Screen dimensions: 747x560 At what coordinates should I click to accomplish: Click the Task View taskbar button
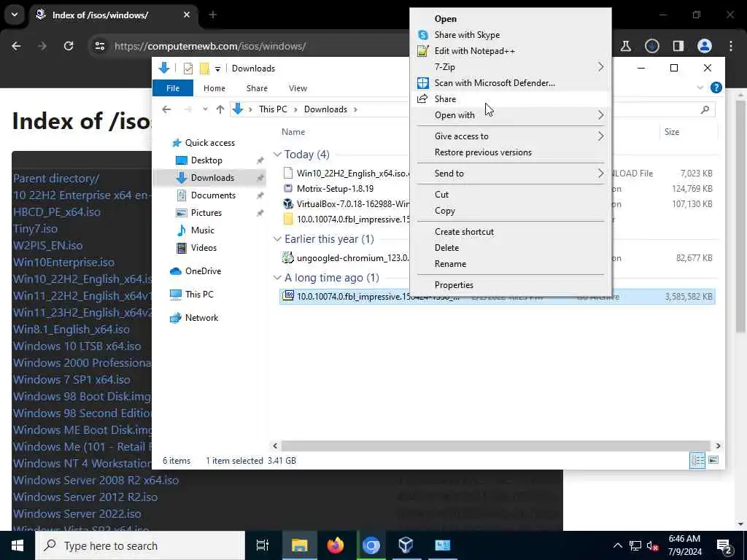263,545
